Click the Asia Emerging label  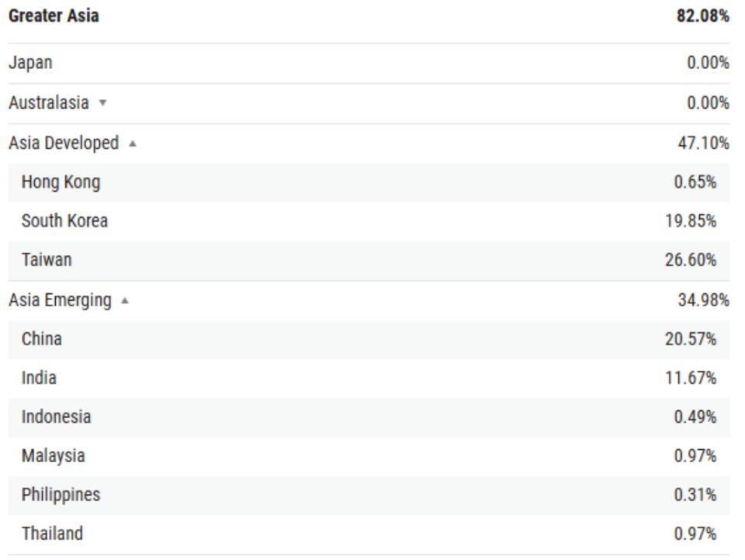tap(61, 300)
